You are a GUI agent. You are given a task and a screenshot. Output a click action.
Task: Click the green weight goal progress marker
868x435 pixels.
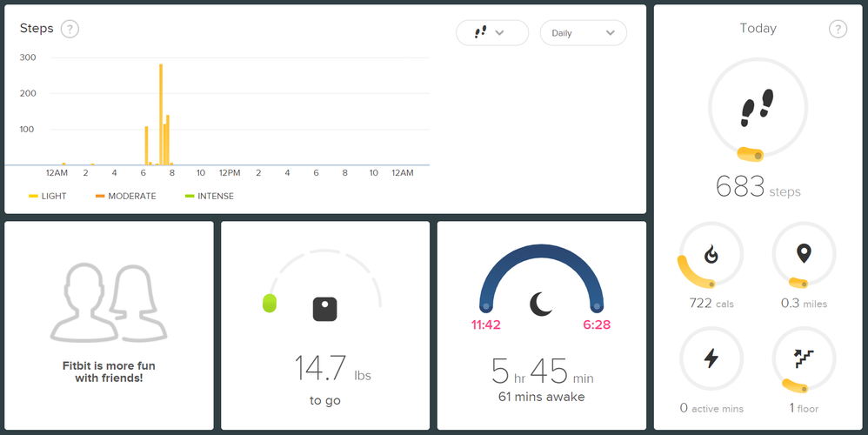coord(270,304)
